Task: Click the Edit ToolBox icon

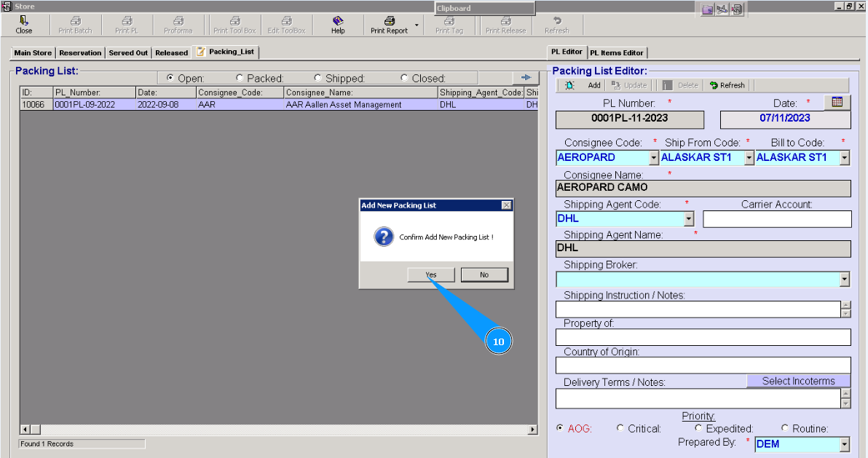Action: tap(286, 21)
